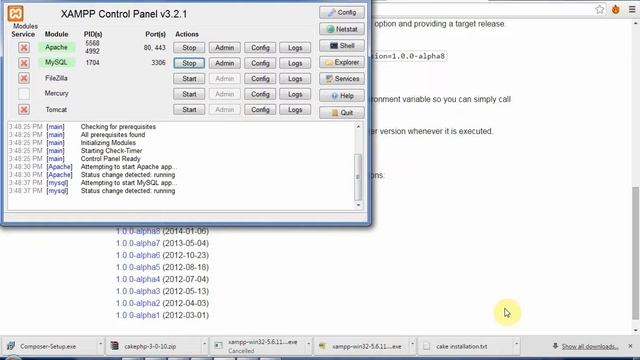The width and height of the screenshot is (640, 360).
Task: Toggle the Mercury service checkbox
Action: tap(24, 93)
